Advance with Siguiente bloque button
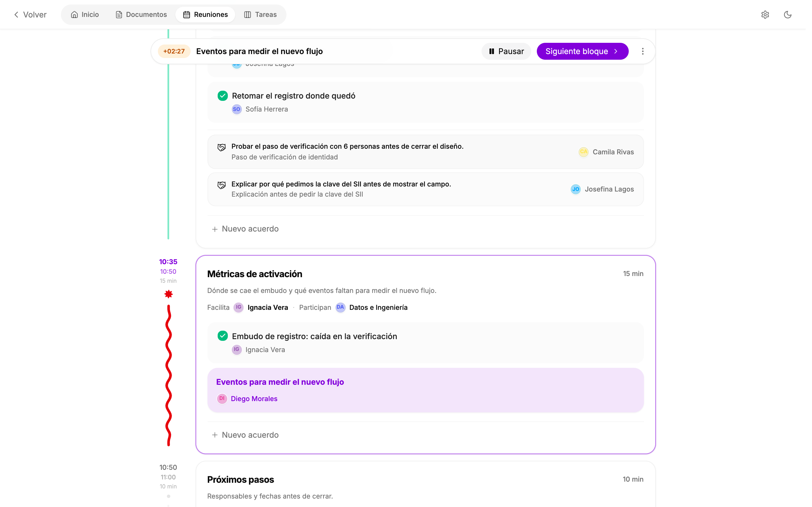The image size is (812, 507). click(x=582, y=51)
